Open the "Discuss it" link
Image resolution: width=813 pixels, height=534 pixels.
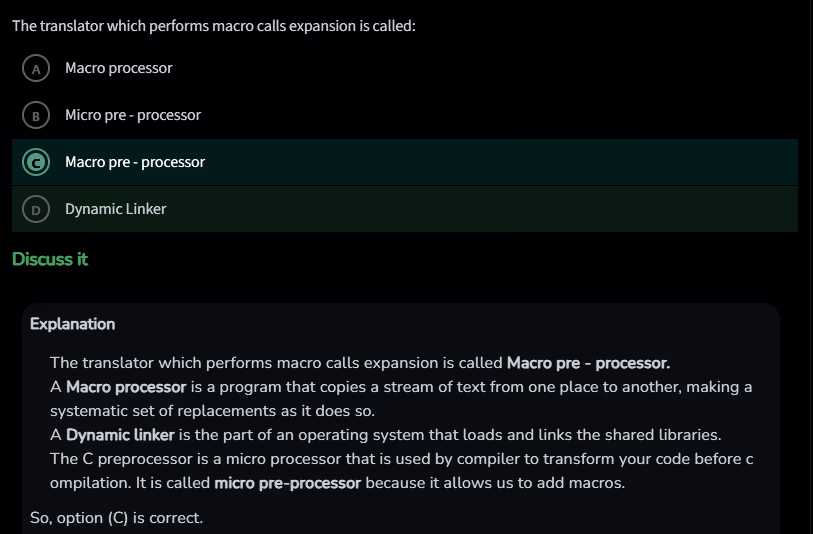pos(50,259)
